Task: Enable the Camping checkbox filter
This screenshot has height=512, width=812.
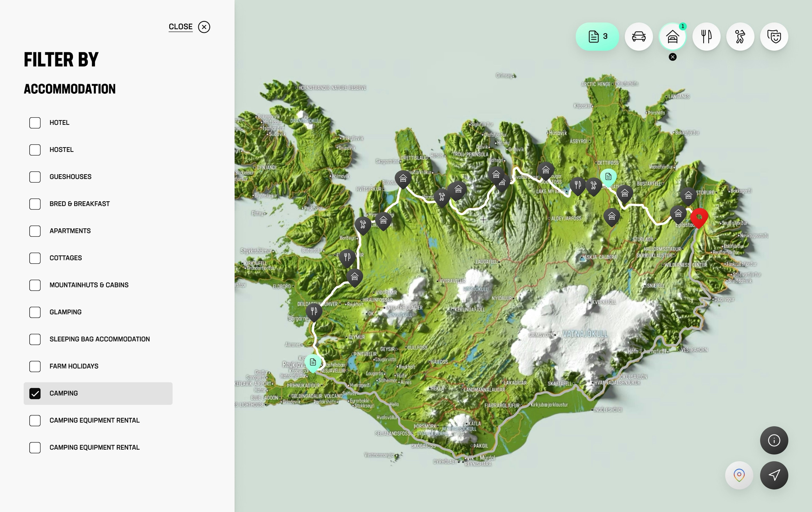Action: (35, 393)
